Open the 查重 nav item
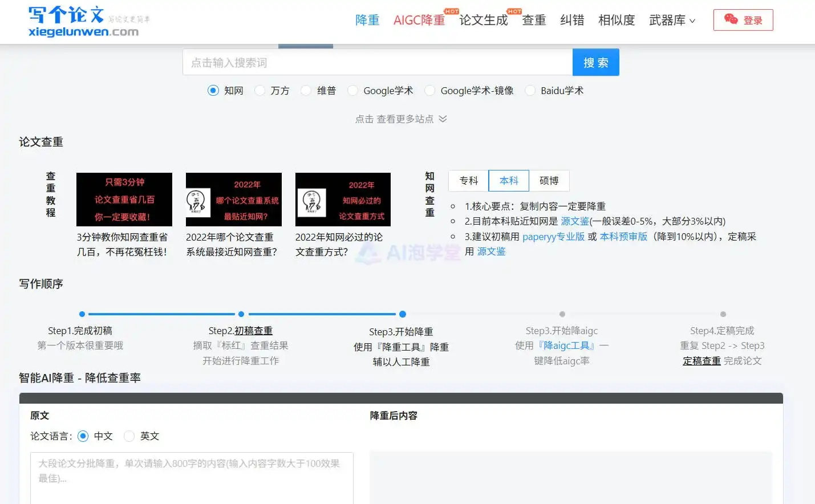The height and width of the screenshot is (504, 815). point(534,20)
